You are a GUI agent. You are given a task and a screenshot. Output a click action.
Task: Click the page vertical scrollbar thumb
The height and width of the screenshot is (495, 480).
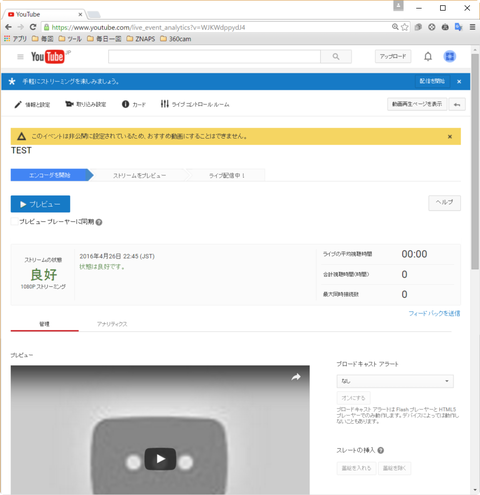point(475,161)
